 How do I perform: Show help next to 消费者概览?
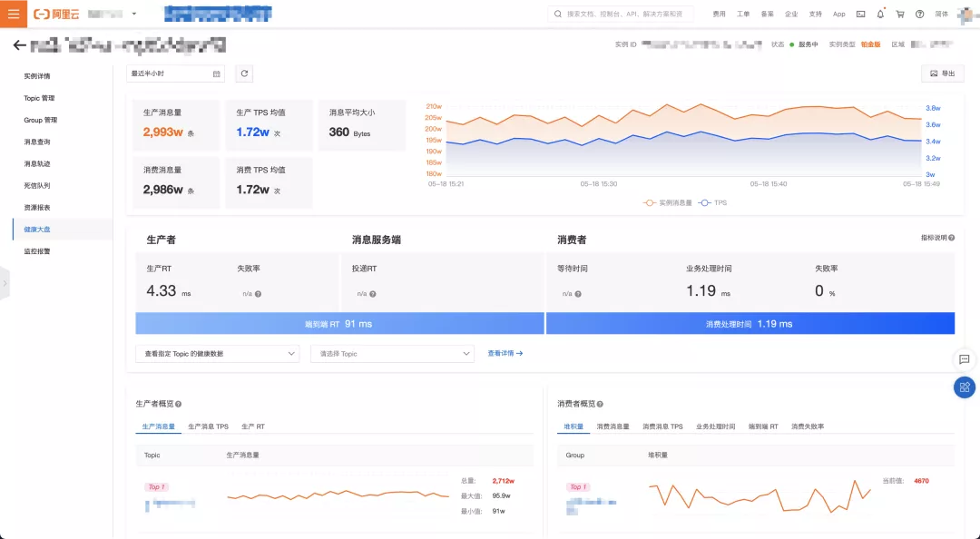tap(600, 404)
